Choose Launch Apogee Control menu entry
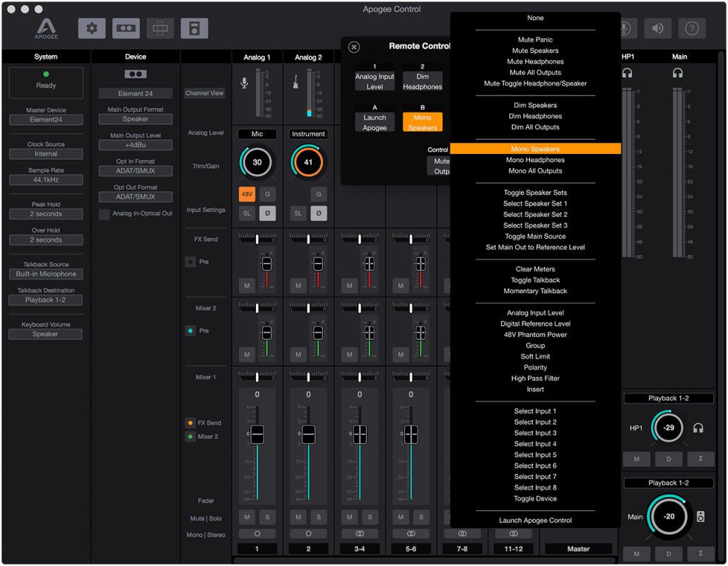 coord(535,521)
